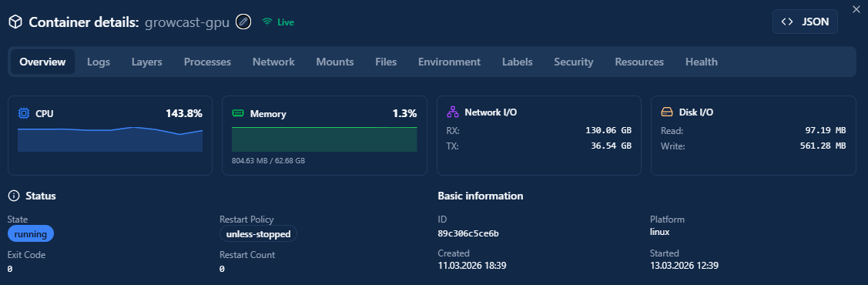Image resolution: width=868 pixels, height=285 pixels.
Task: Open the JSON view
Action: point(805,22)
